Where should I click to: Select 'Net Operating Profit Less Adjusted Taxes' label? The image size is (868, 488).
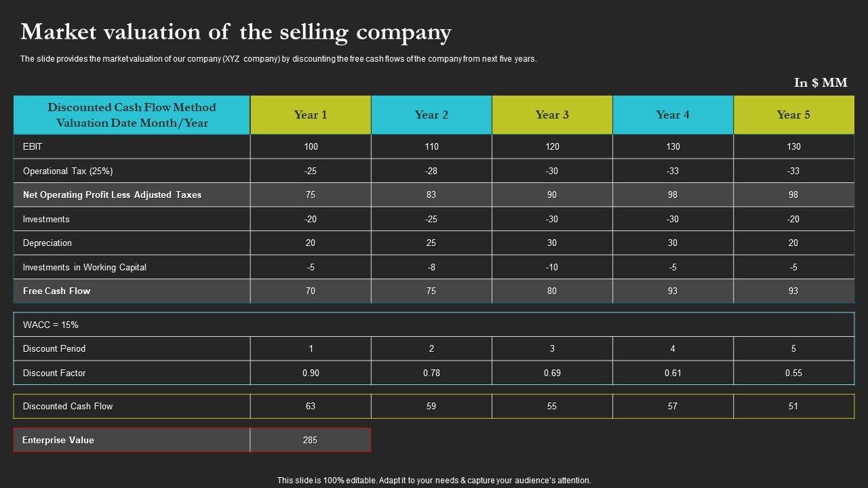coord(112,195)
